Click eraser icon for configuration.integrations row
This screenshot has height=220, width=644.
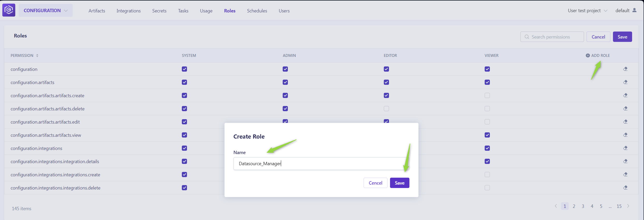click(625, 148)
